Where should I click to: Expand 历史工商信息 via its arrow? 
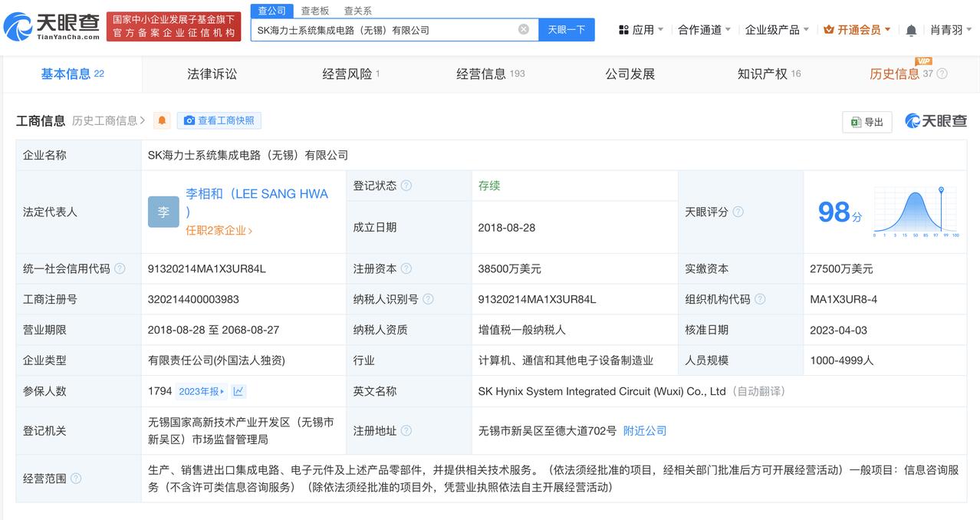click(x=142, y=120)
